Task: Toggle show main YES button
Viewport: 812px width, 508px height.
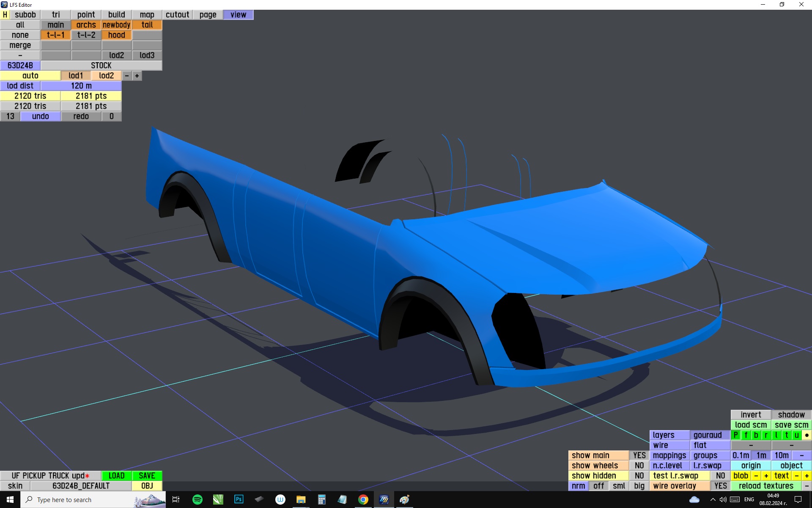Action: [639, 456]
